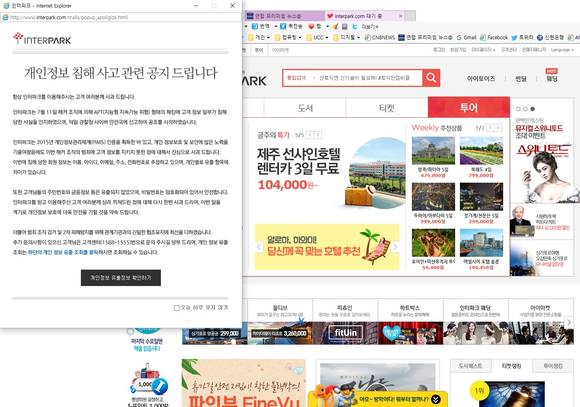Expand the yellow banner's down-arrow circle icon

[x=436, y=399]
